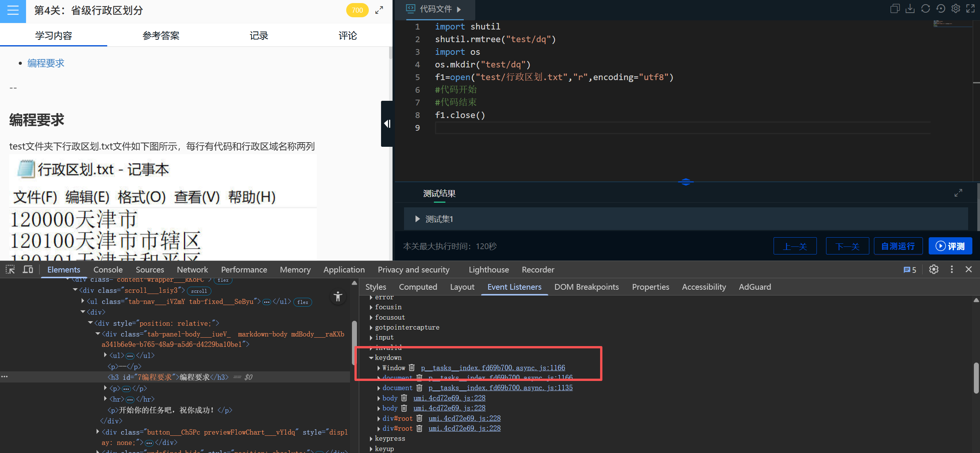The image size is (980, 453).
Task: Click the restore initial code icon
Action: pos(941,9)
